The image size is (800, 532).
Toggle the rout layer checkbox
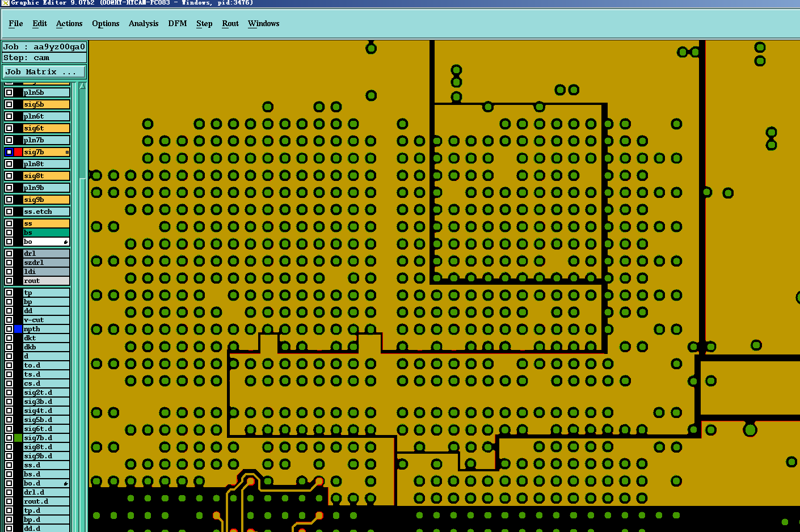[9, 281]
